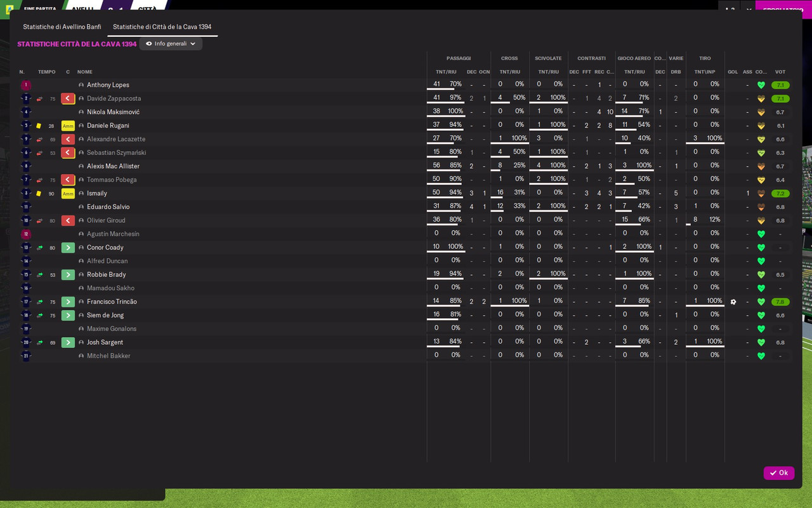Click the GIOCO AEREO column group header
This screenshot has width=812, height=508.
pos(634,58)
